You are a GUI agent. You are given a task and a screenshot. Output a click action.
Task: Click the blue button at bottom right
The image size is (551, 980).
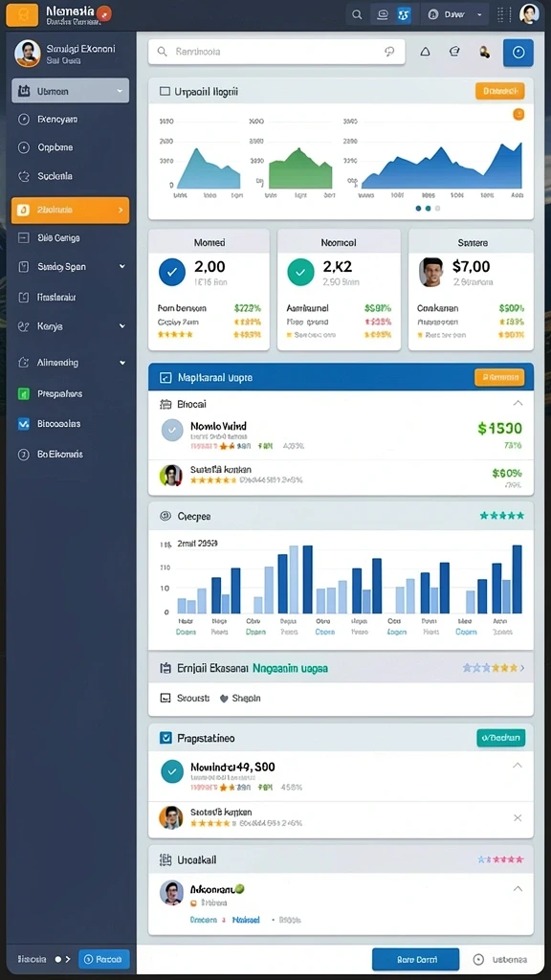click(415, 959)
